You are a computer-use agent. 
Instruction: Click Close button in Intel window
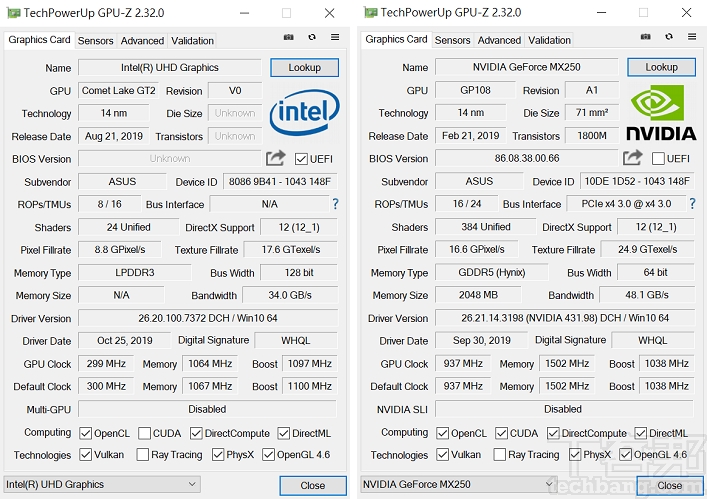[x=313, y=485]
